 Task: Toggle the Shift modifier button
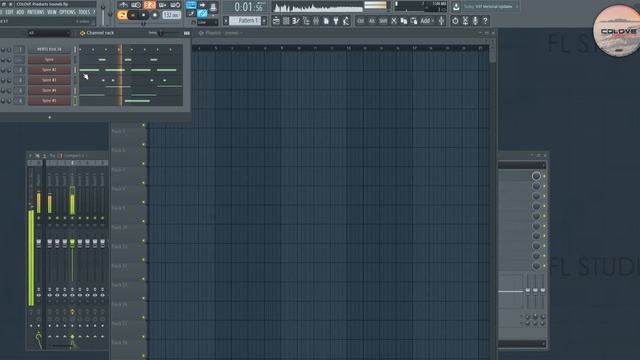[x=383, y=21]
